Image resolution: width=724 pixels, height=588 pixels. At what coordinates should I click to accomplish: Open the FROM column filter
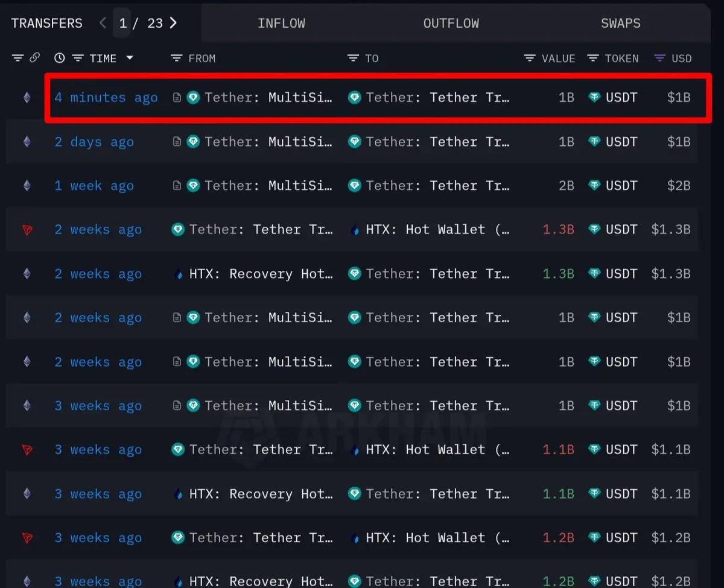(x=176, y=58)
